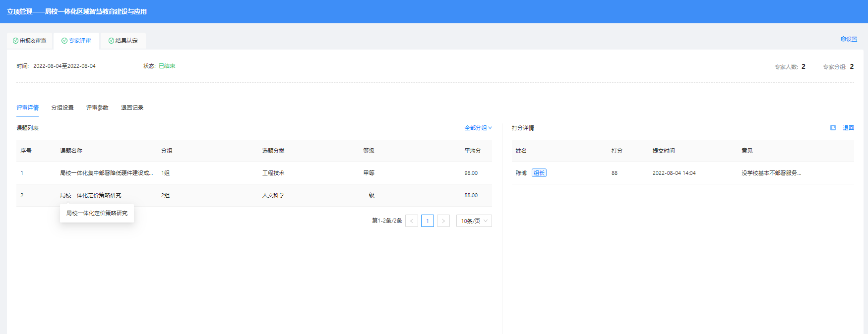Click the 平均分 column header

click(x=472, y=151)
